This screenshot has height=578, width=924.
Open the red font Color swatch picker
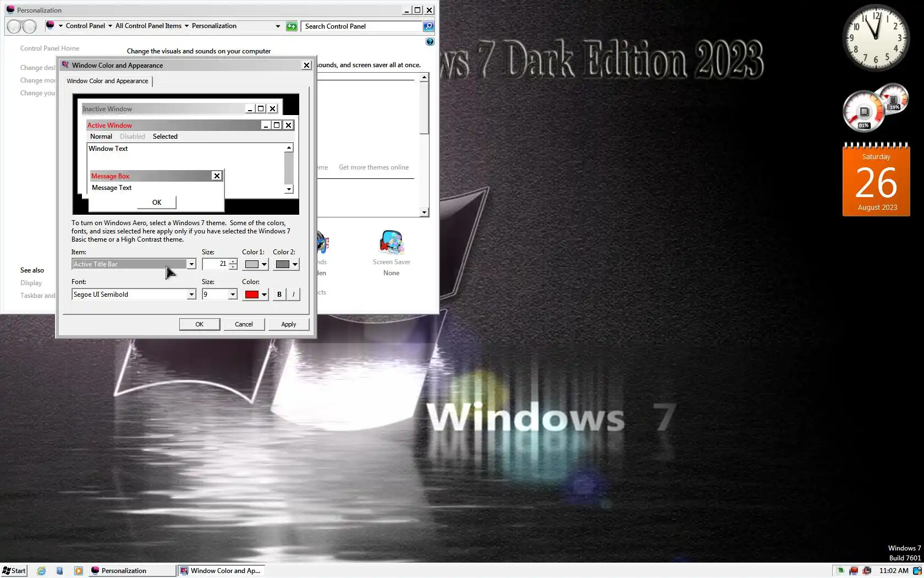point(255,295)
